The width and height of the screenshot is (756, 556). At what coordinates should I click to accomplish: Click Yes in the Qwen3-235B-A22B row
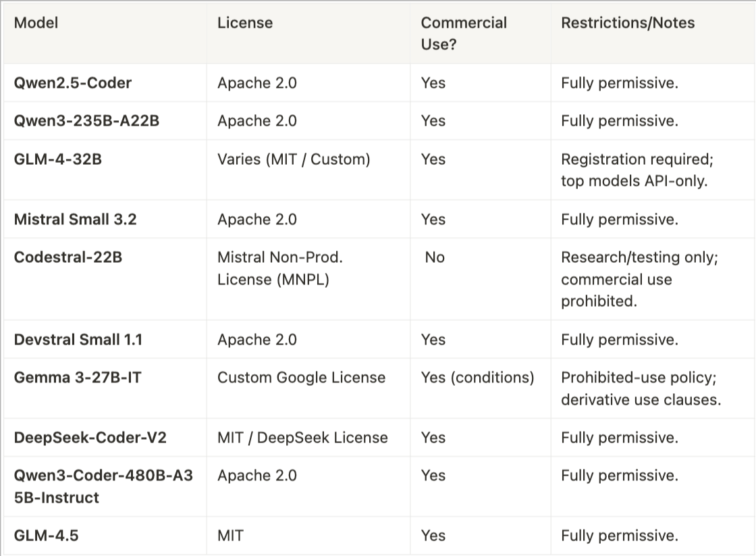433,121
